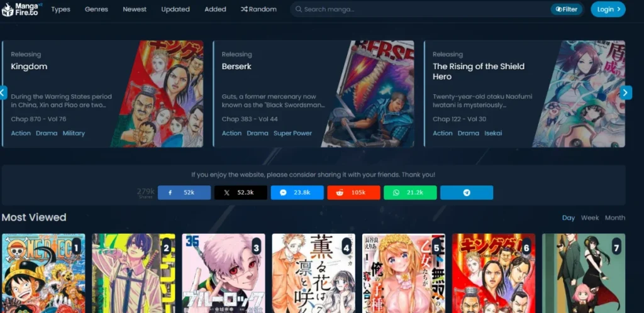Go to Updated manga page
This screenshot has height=313, width=644.
click(175, 9)
